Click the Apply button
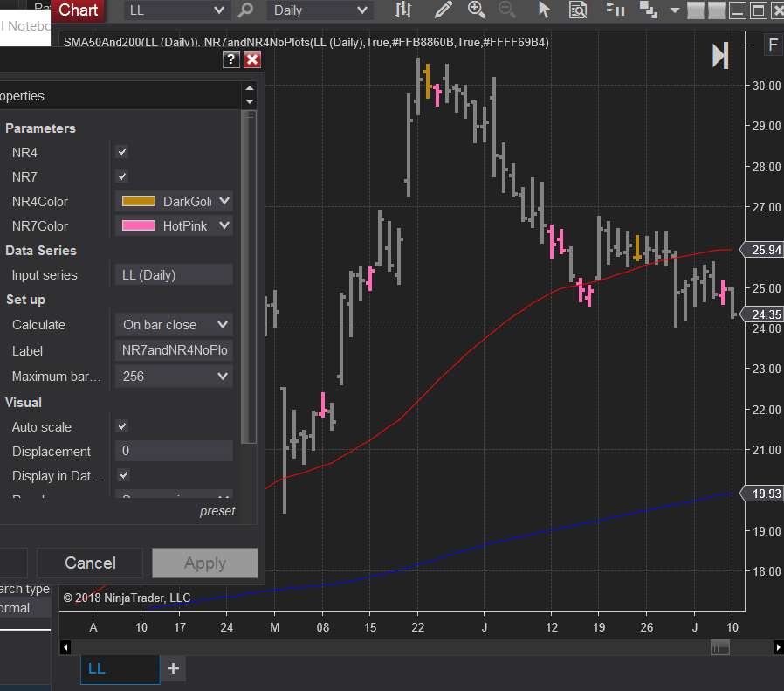Image resolution: width=784 pixels, height=691 pixels. tap(205, 563)
